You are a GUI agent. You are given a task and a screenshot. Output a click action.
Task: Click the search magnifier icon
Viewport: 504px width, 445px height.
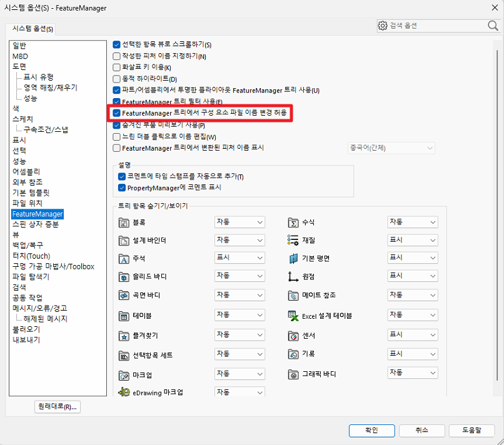click(493, 26)
